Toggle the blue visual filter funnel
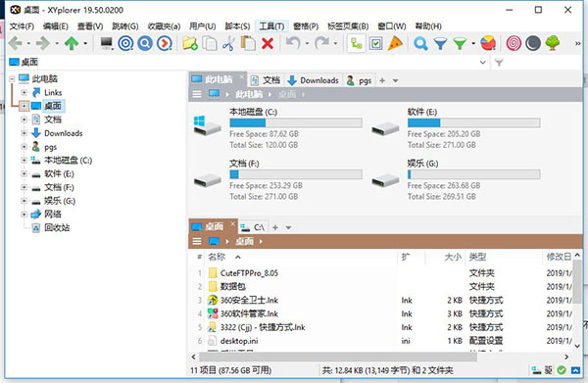588x383 pixels. [440, 43]
